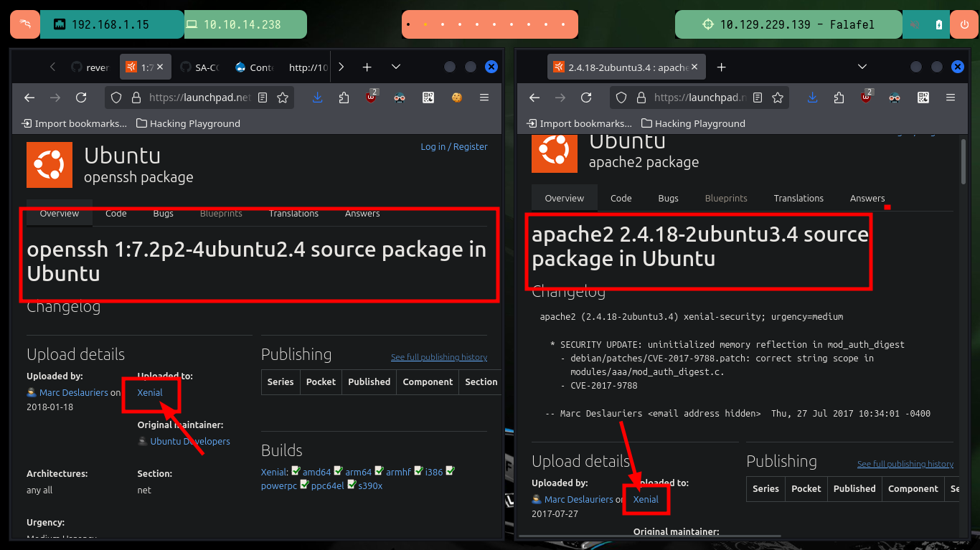Open the Translations tab on the apache2 page
980x550 pixels.
798,198
